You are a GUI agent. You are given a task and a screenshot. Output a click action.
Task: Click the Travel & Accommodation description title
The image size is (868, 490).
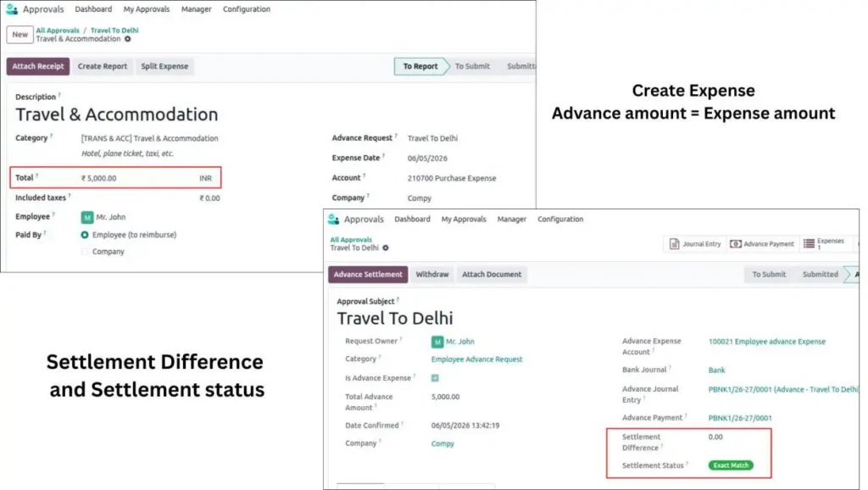[x=117, y=114]
